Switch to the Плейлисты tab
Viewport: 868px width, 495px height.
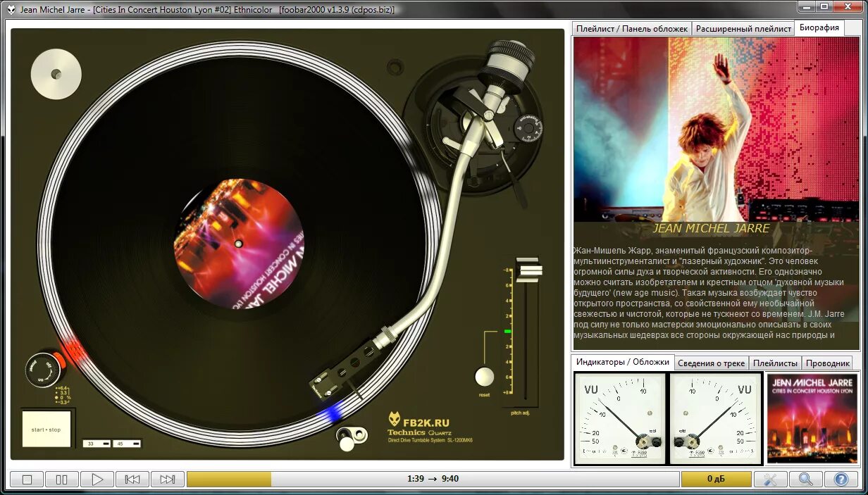point(775,363)
